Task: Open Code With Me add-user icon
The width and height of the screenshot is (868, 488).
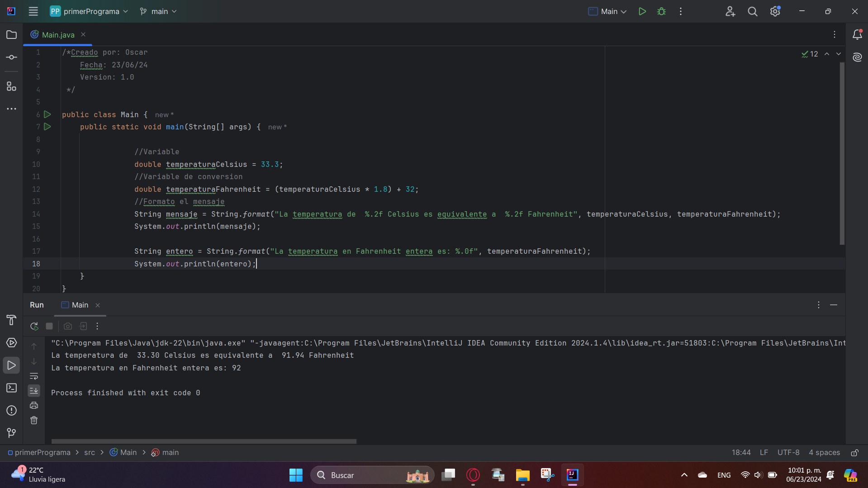Action: click(730, 11)
